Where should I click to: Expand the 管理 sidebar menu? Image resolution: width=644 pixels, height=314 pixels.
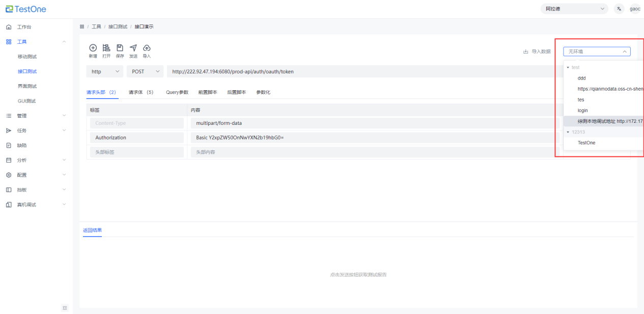pos(21,116)
